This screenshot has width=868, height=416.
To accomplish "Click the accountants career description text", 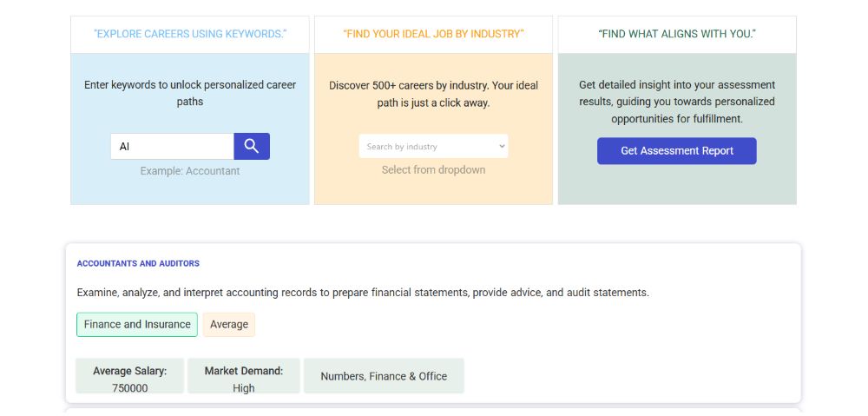I will pos(363,293).
